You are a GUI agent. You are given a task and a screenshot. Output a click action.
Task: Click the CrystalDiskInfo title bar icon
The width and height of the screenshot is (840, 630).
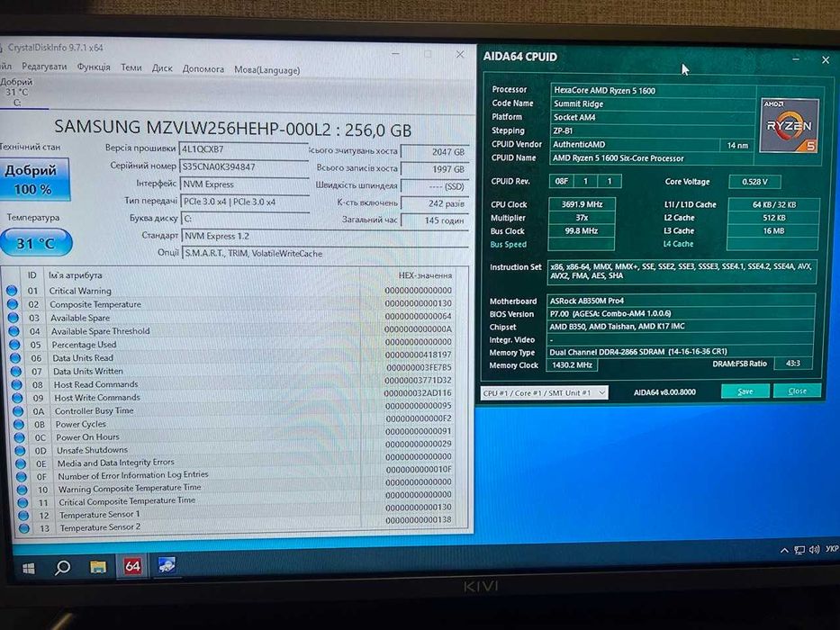click(x=1, y=47)
